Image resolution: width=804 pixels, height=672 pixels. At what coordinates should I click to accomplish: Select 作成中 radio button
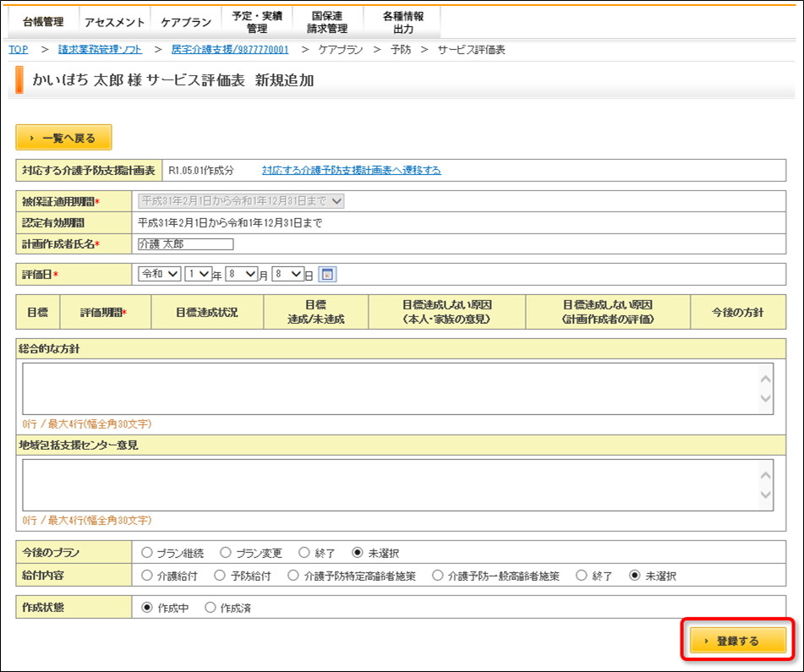coord(147,608)
